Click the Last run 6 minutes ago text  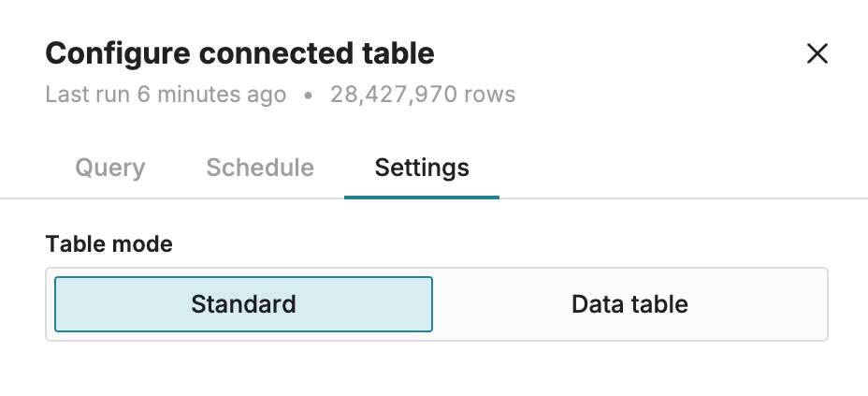click(x=166, y=95)
